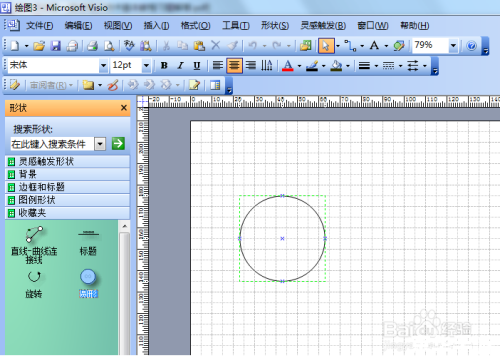The width and height of the screenshot is (500, 363).
Task: Close the 形状 panel
Action: coord(124,108)
